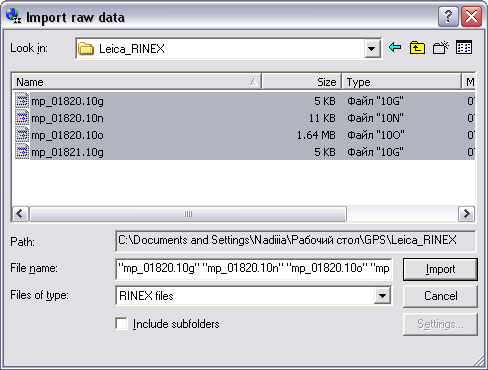Click the Leica_RINEX folder name text
Screen dimensions: 488x370
tap(132, 49)
